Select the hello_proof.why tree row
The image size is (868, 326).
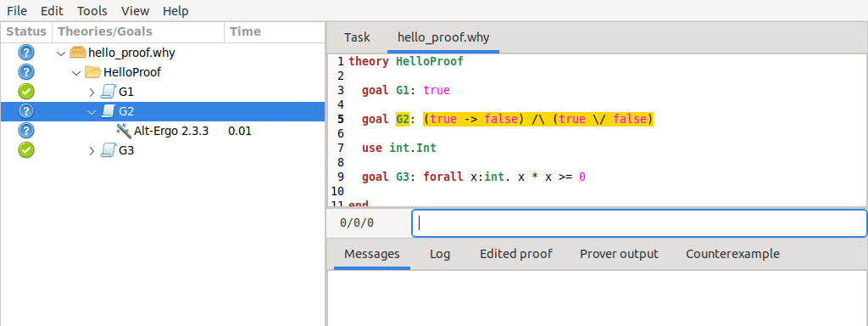[x=162, y=53]
